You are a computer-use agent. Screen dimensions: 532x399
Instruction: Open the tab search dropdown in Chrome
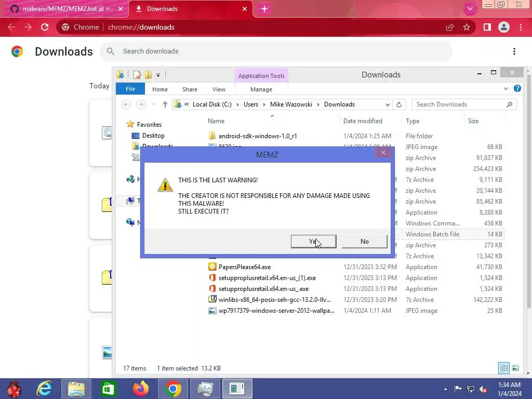coord(470,9)
